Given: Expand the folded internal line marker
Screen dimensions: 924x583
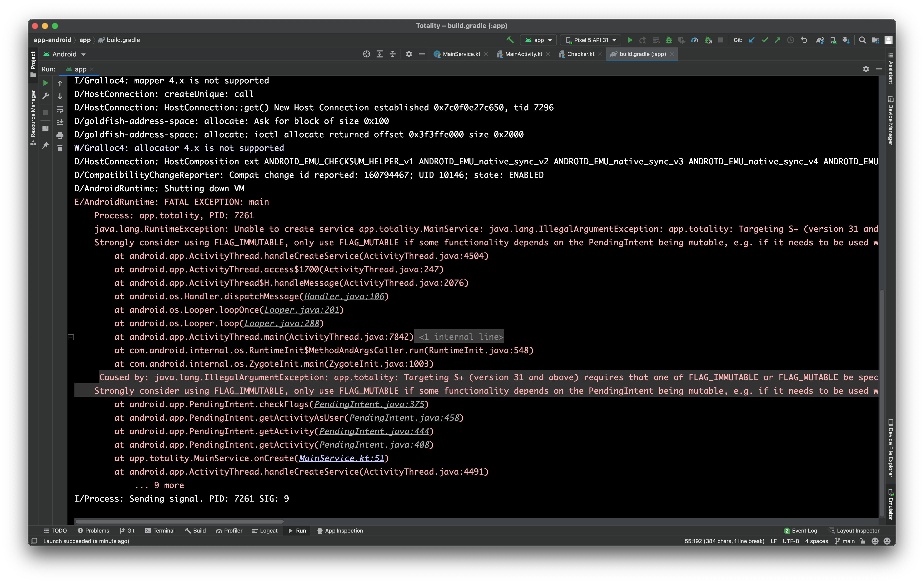Looking at the screenshot, I should point(71,337).
